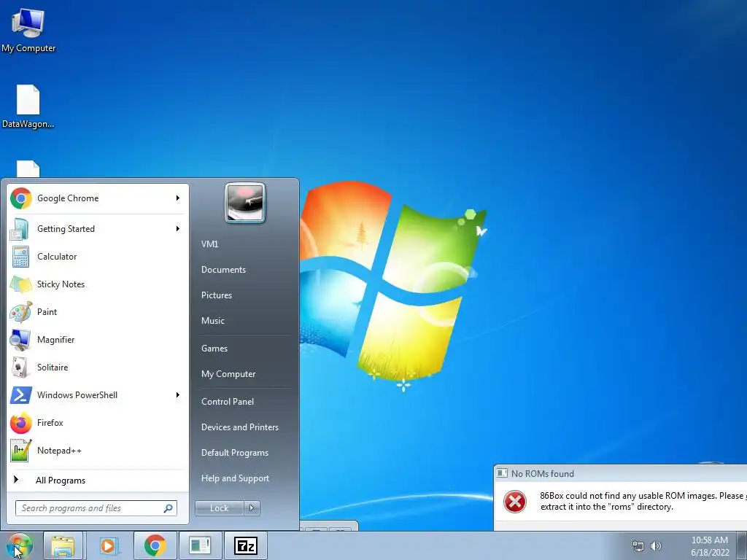Open Help and Support
The height and width of the screenshot is (560, 747).
236,478
